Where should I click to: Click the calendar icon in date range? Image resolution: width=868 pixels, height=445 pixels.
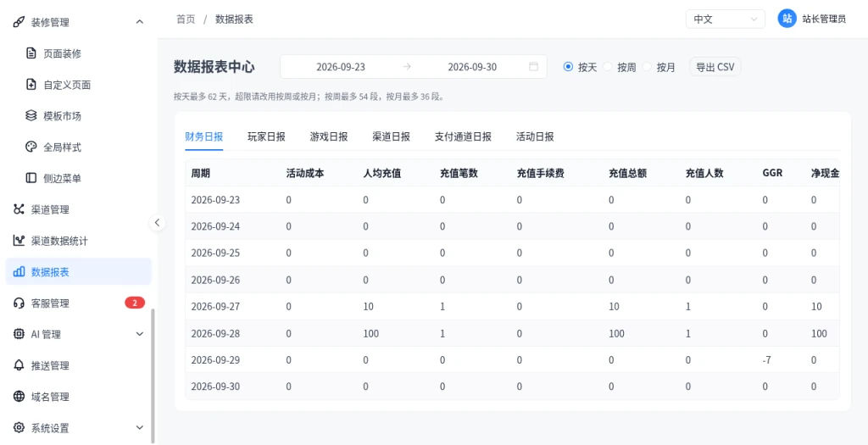(x=534, y=67)
